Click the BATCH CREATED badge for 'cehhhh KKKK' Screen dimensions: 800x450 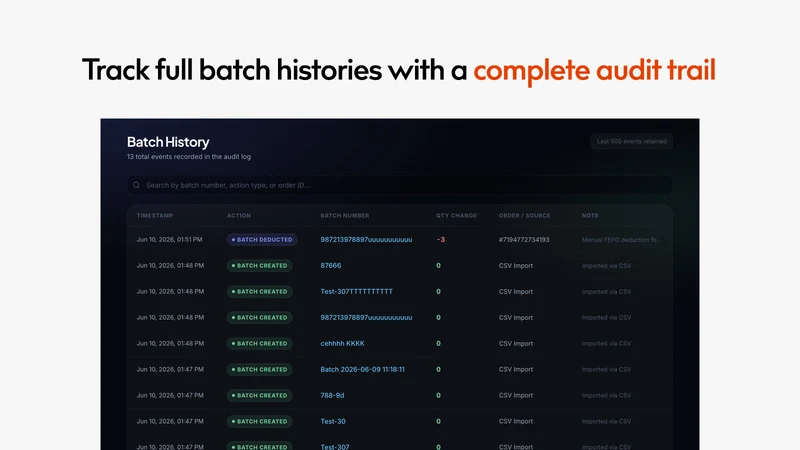point(260,343)
